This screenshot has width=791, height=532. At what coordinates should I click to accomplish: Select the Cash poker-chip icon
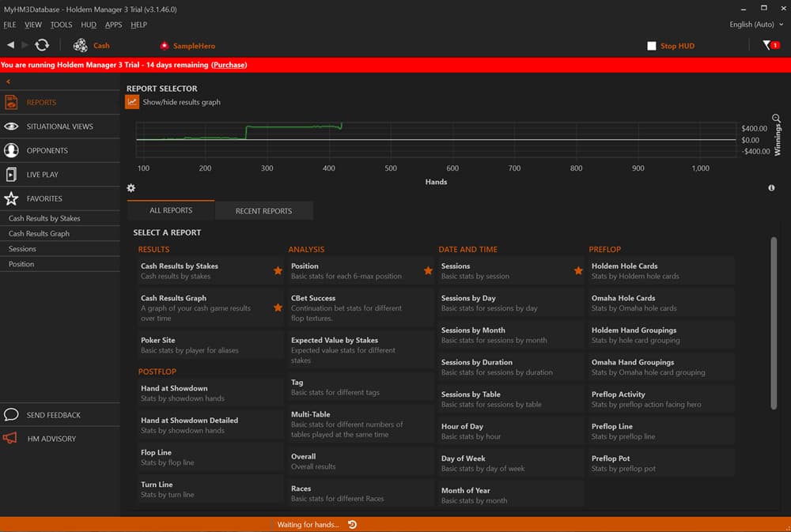coord(79,46)
